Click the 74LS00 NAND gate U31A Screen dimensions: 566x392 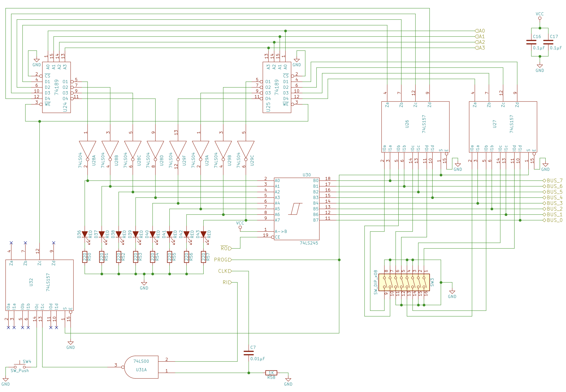141,367
